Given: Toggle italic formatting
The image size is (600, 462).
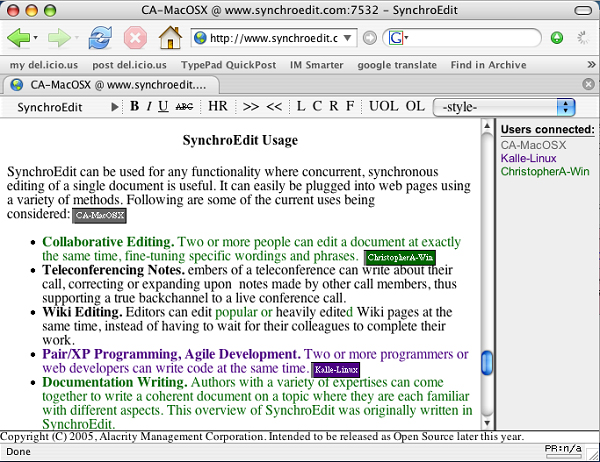Looking at the screenshot, I should (x=149, y=106).
